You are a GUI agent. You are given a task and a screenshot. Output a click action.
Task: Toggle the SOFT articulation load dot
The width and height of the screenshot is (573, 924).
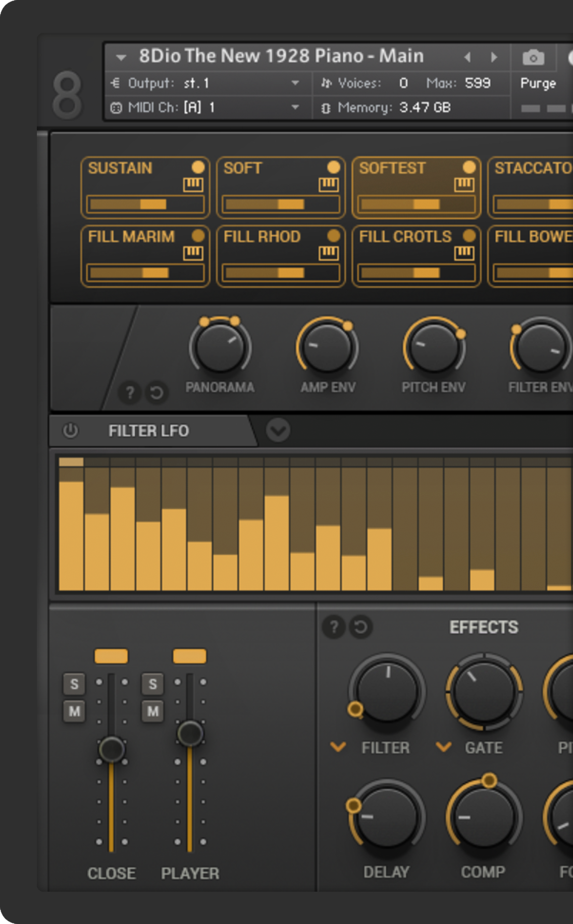[x=334, y=167]
